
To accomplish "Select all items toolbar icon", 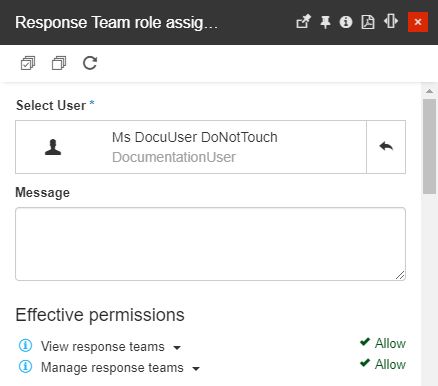I will (x=28, y=63).
